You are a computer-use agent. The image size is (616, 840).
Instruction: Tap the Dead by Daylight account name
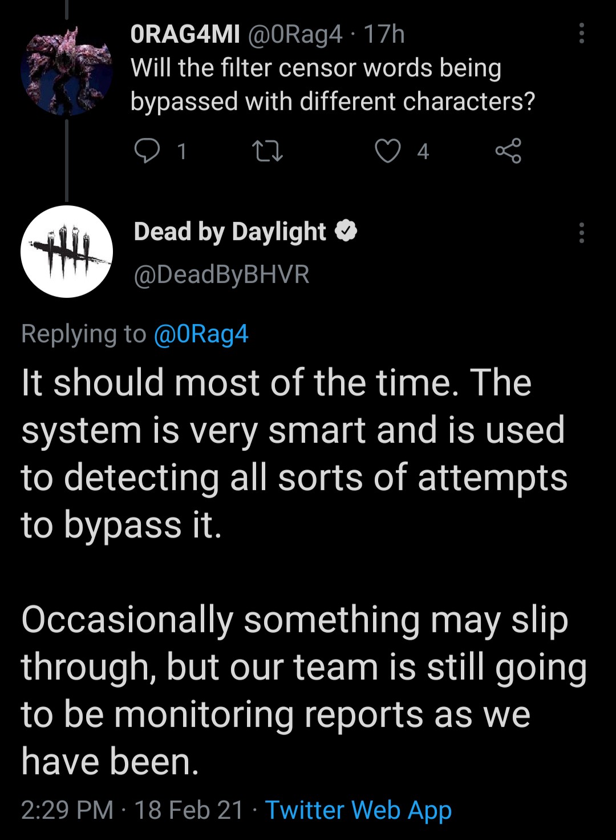tap(230, 232)
